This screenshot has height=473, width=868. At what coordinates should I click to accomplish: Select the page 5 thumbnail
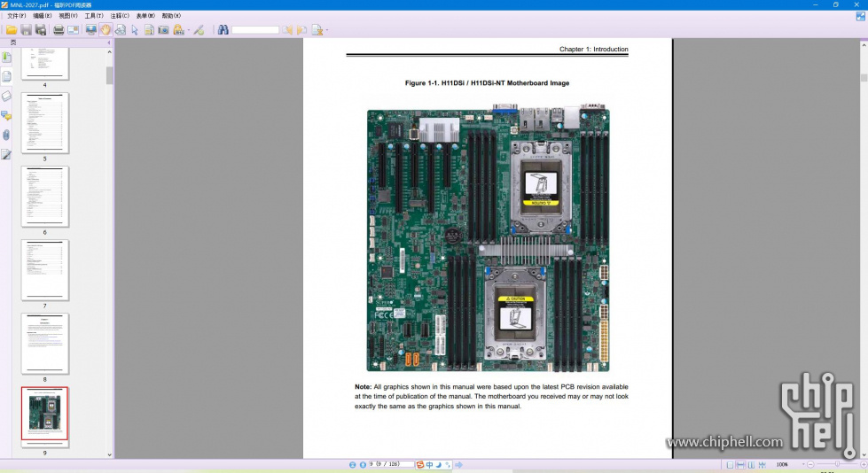[x=45, y=123]
